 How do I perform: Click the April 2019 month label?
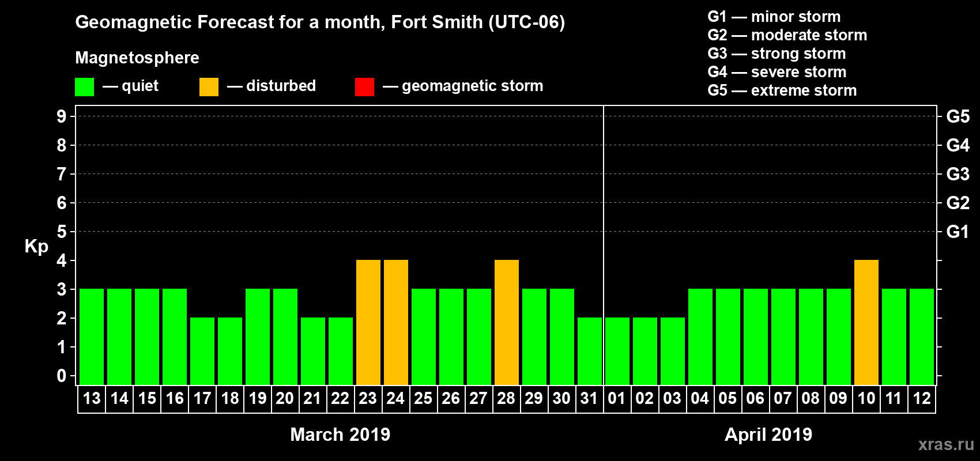768,434
